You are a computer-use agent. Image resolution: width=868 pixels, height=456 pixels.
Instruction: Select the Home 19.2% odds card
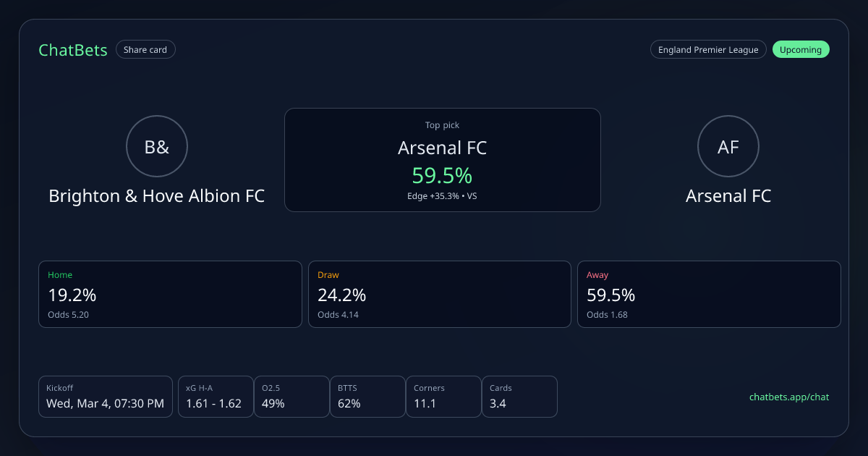coord(170,294)
